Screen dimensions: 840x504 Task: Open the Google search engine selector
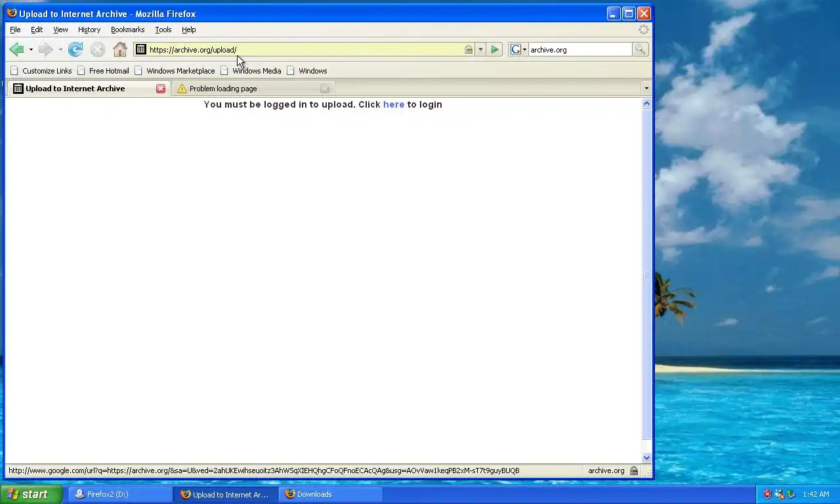[x=518, y=49]
